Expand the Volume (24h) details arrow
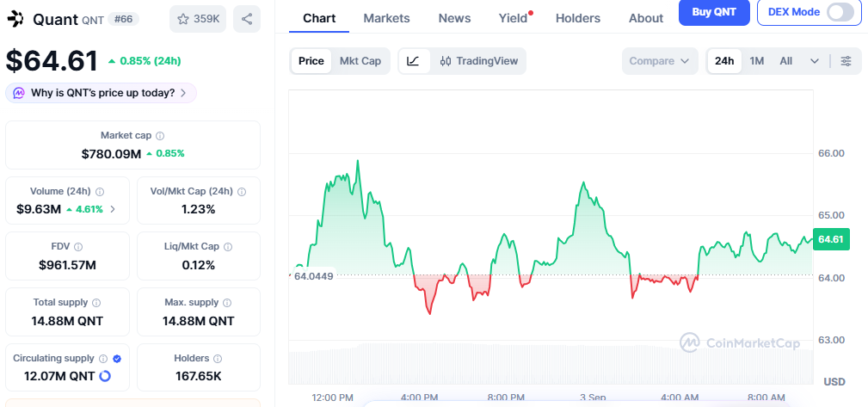Image resolution: width=868 pixels, height=407 pixels. click(x=113, y=209)
